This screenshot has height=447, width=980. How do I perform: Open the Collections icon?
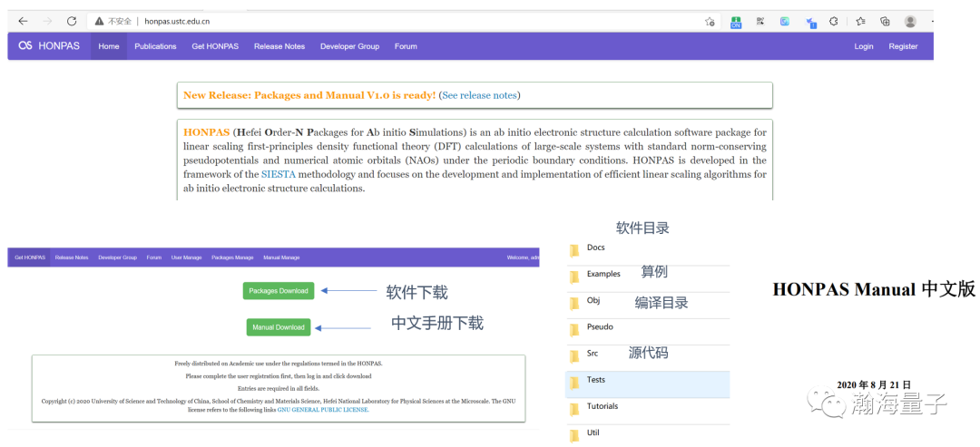(x=885, y=21)
